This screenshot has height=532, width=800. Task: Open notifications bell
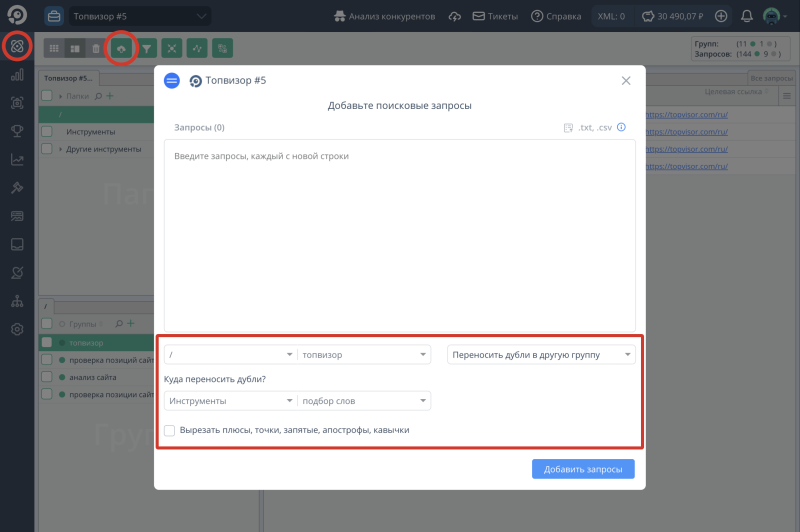746,16
